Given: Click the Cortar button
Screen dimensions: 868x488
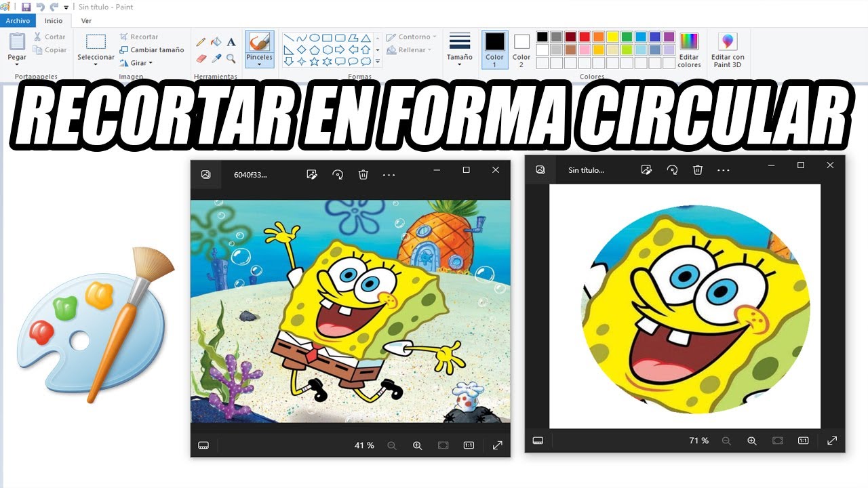Looking at the screenshot, I should (50, 37).
